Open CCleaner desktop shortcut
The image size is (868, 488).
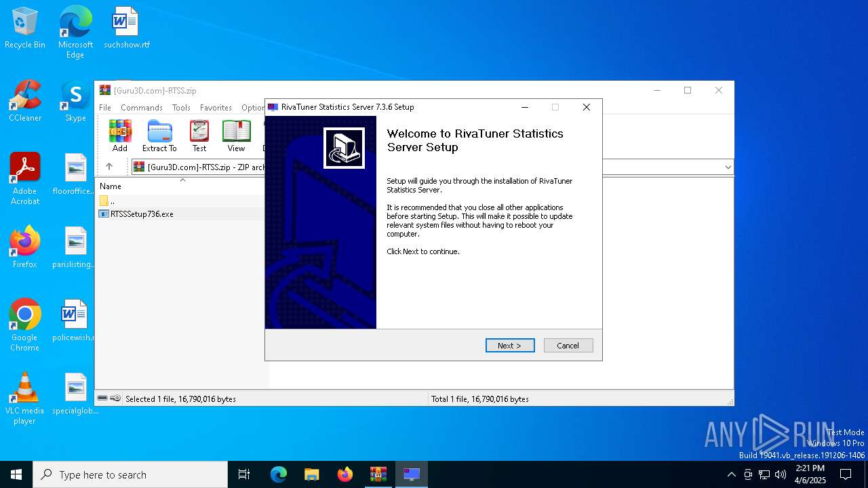(25, 102)
